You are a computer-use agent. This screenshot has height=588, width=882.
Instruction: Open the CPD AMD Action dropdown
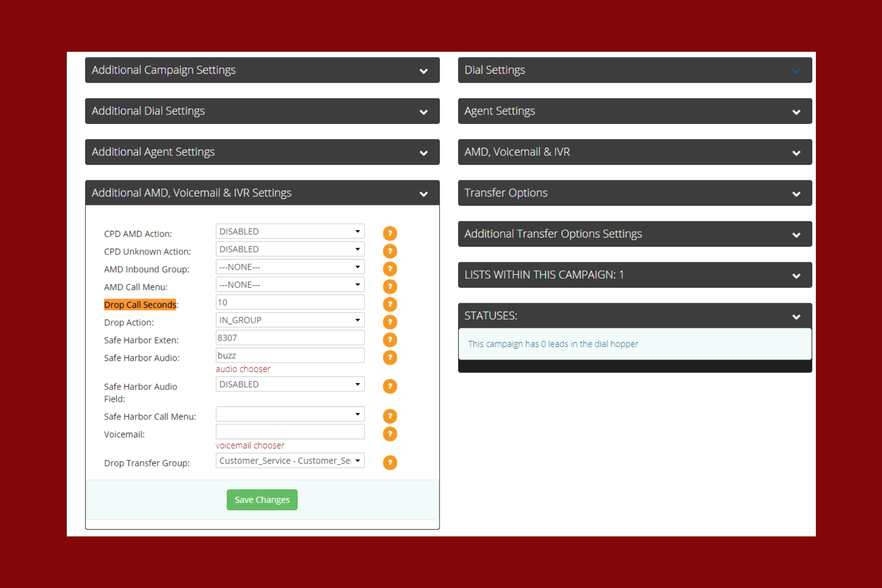pos(289,231)
